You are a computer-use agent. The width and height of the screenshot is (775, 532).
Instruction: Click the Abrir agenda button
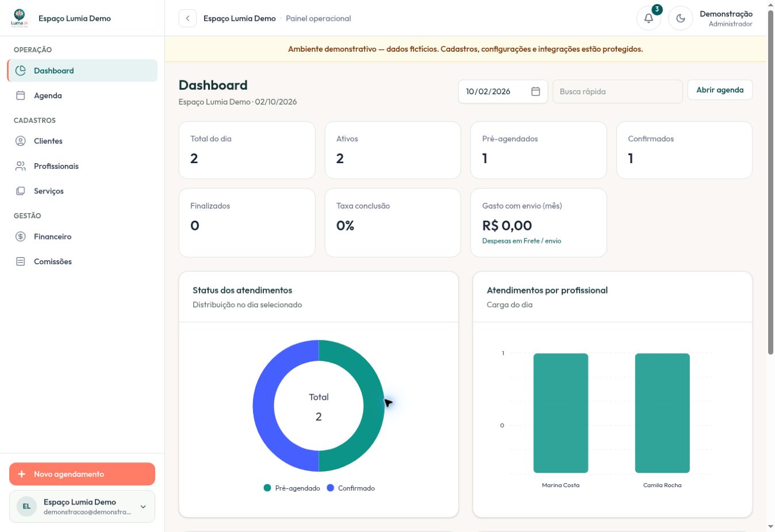coord(720,90)
